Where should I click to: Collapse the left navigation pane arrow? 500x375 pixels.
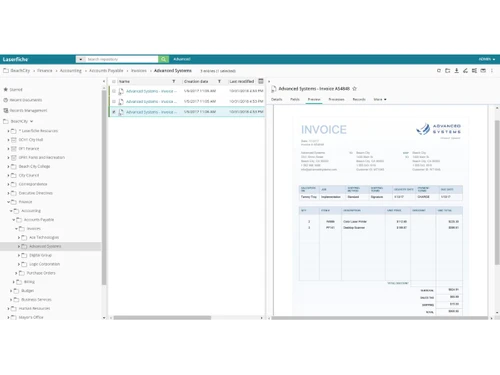104,81
